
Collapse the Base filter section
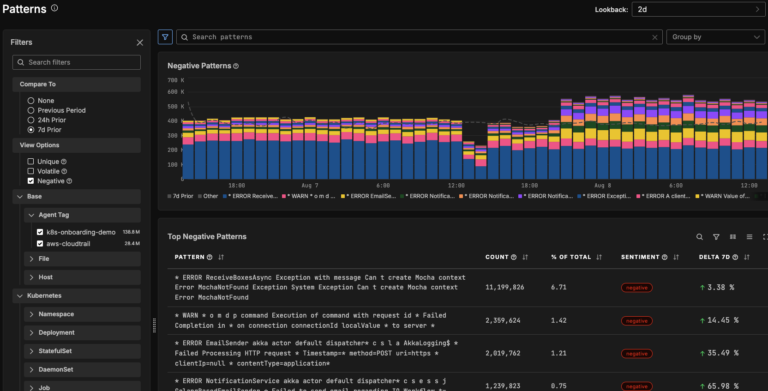(x=76, y=196)
